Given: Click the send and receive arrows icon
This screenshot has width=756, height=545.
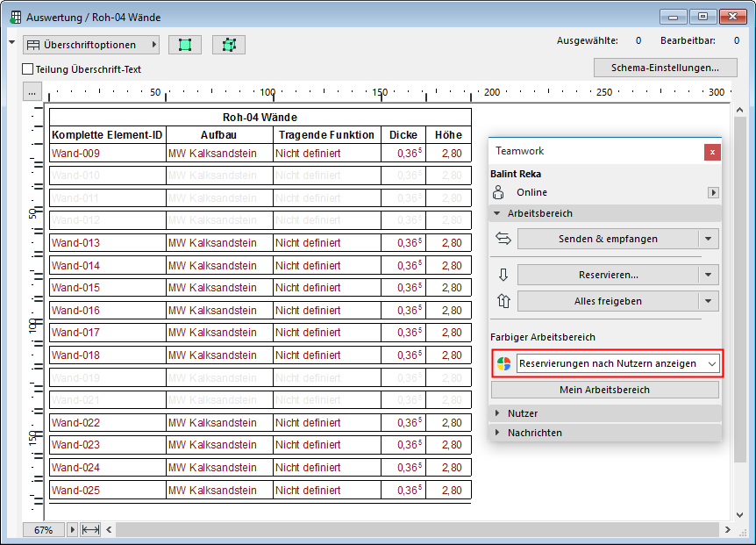Looking at the screenshot, I should (x=503, y=239).
